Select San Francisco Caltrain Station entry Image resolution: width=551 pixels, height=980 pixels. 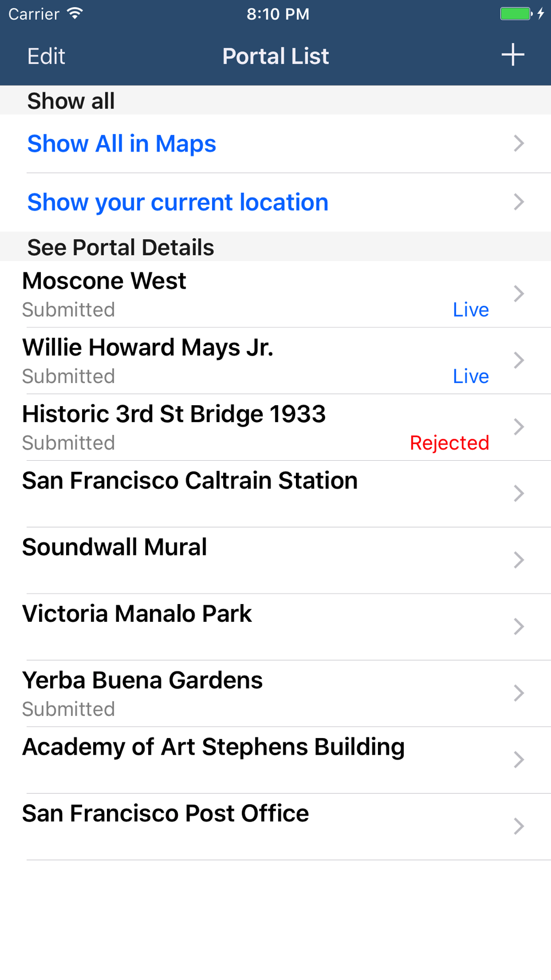[x=190, y=481]
